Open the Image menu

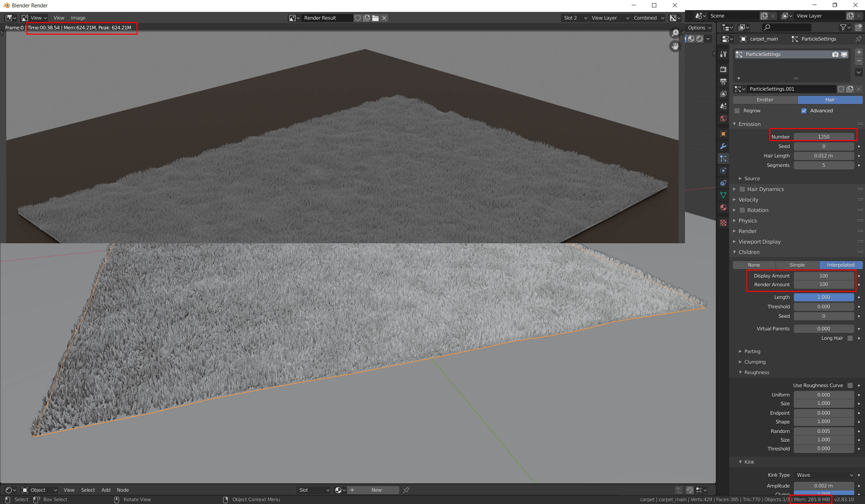click(x=78, y=18)
